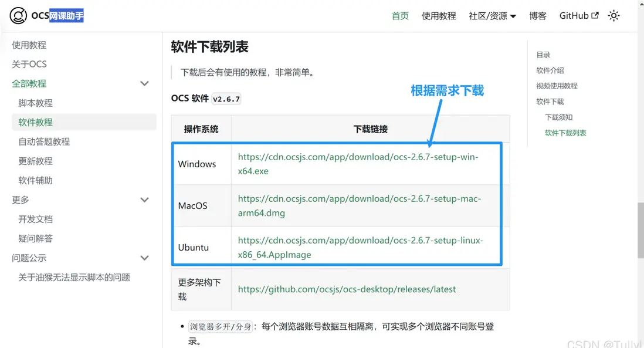The width and height of the screenshot is (644, 348).
Task: Open 自动答题教程 in the sidebar
Action: coord(44,141)
